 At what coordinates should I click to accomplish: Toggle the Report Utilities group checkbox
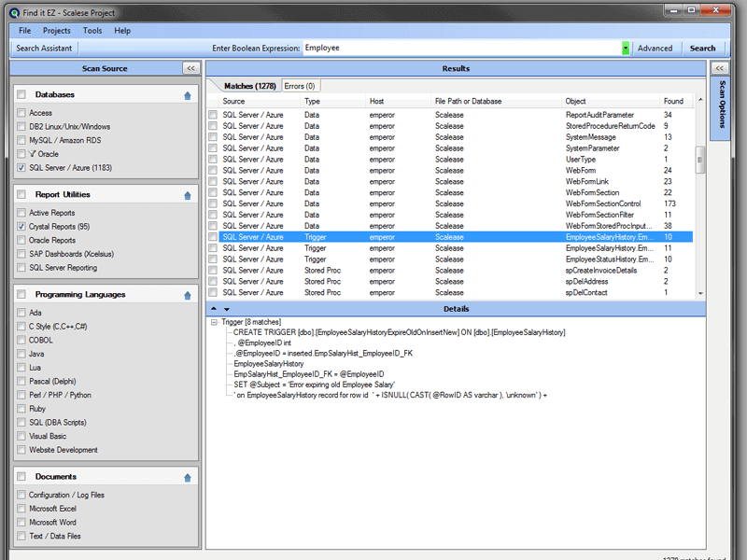tap(21, 194)
